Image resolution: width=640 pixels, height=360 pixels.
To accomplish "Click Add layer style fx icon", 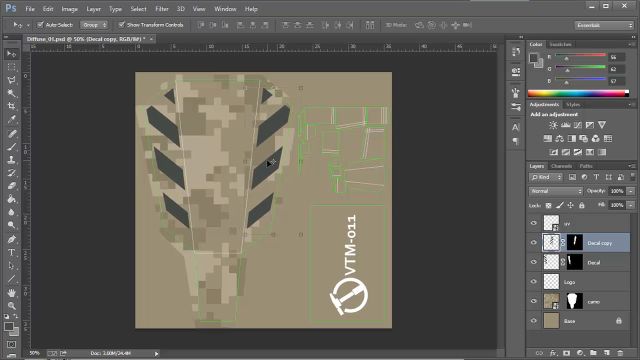I will tap(553, 353).
